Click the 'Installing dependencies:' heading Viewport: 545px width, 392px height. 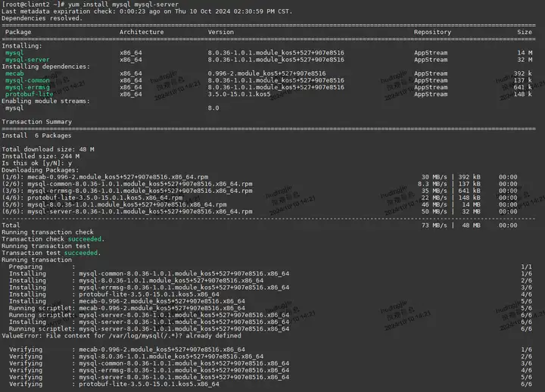(45, 67)
